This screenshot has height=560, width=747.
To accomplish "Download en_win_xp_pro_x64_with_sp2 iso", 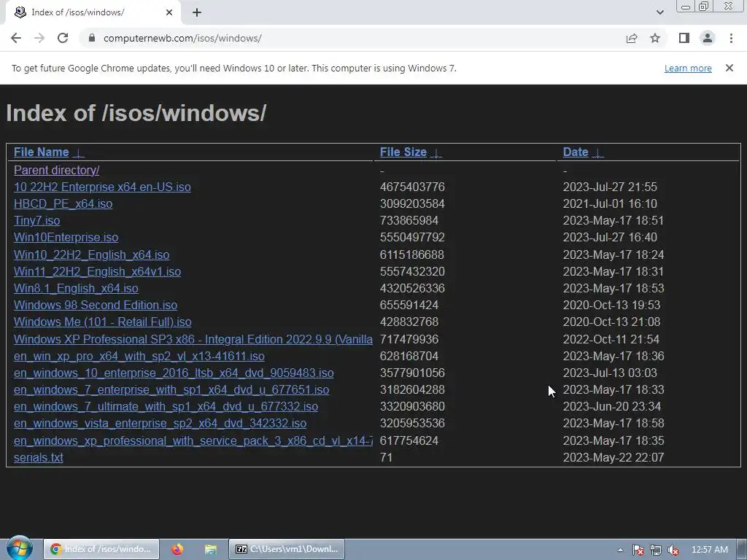I will [139, 356].
